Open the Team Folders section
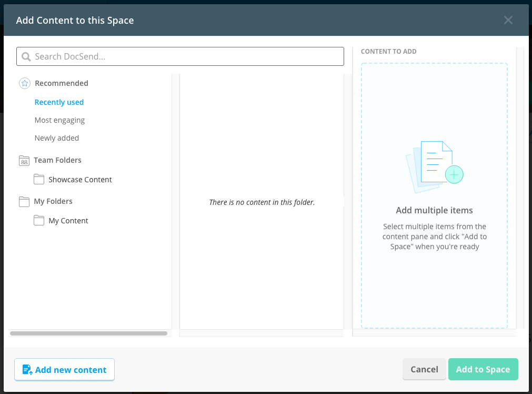This screenshot has width=532, height=394. (58, 160)
